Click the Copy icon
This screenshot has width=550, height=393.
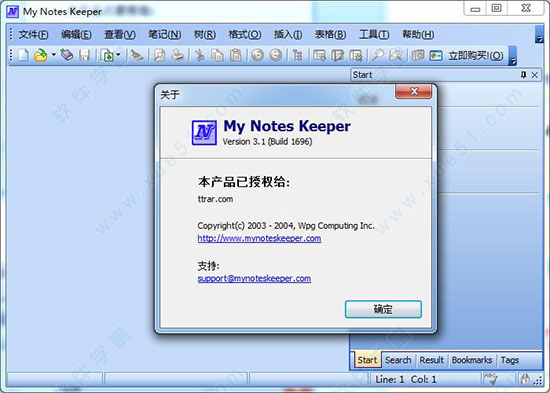coord(217,55)
